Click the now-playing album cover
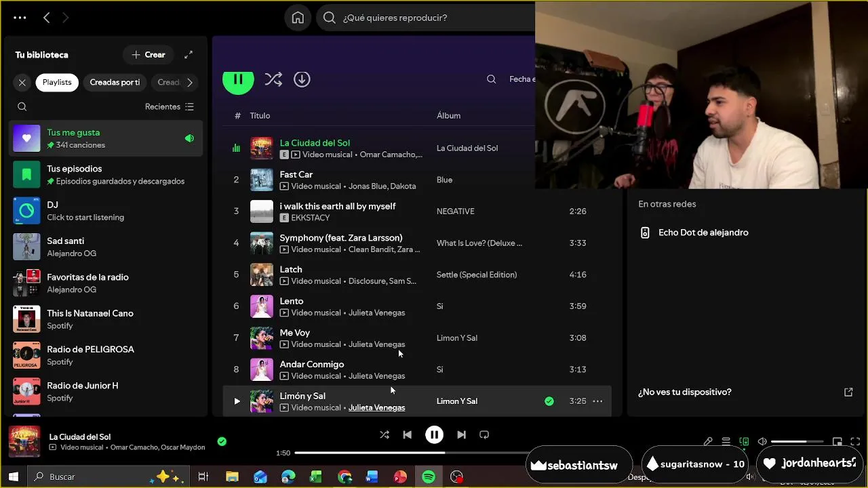This screenshot has height=488, width=868. (x=24, y=442)
